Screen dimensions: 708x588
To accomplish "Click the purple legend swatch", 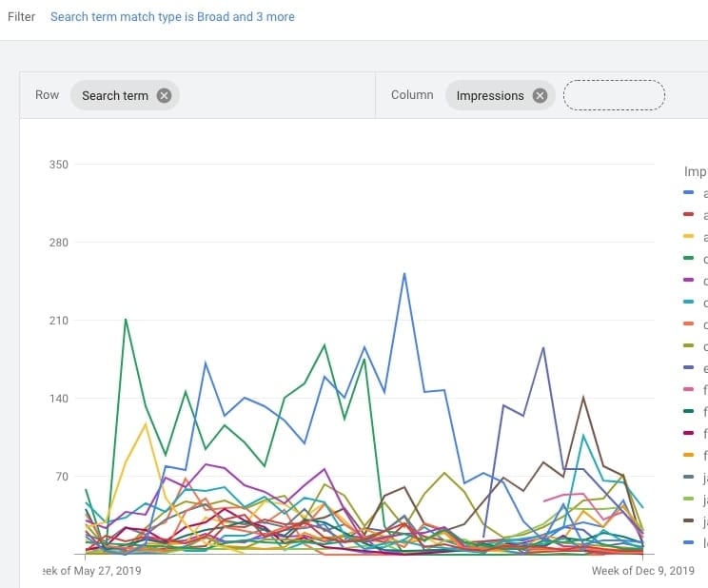I will (689, 280).
